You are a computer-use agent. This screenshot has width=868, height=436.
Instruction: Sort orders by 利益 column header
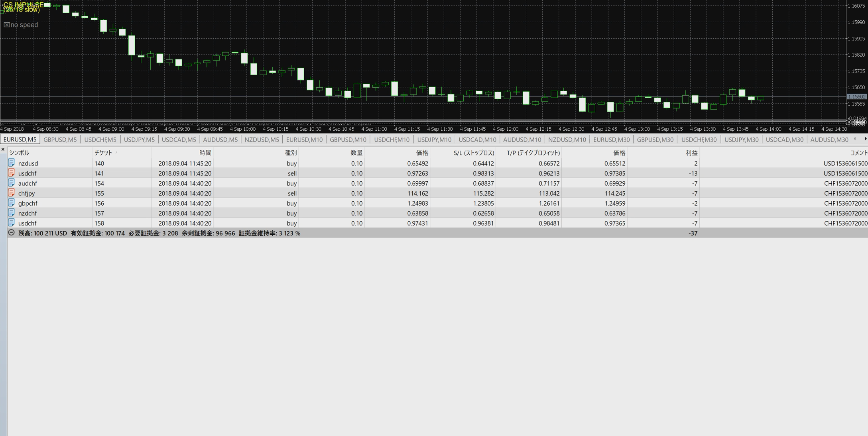pos(691,153)
